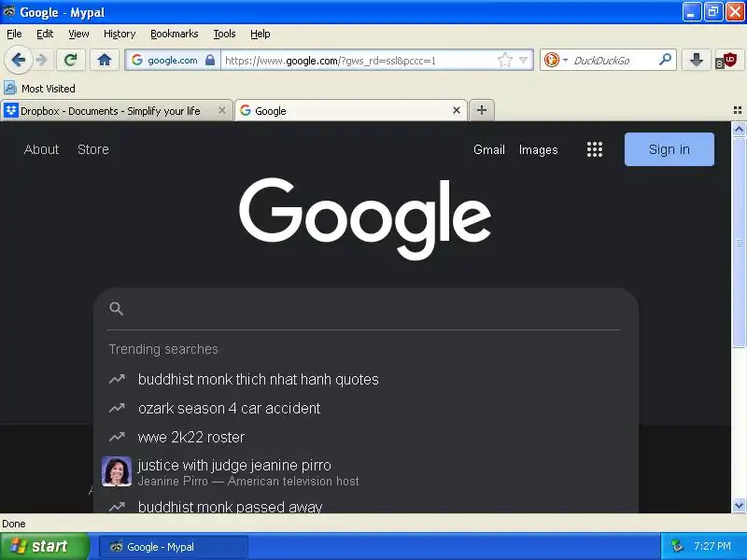Open the Google apps grid icon

595,149
